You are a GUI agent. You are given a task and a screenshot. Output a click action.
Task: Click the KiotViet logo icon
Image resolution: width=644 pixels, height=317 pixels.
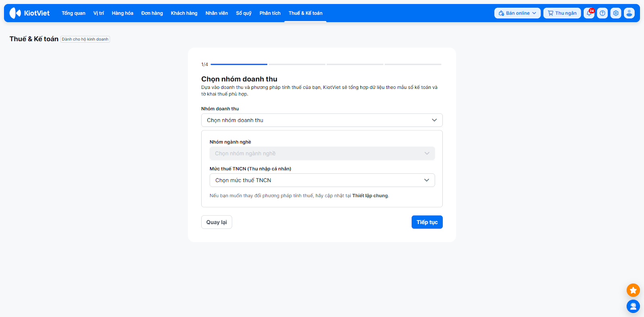coord(15,13)
